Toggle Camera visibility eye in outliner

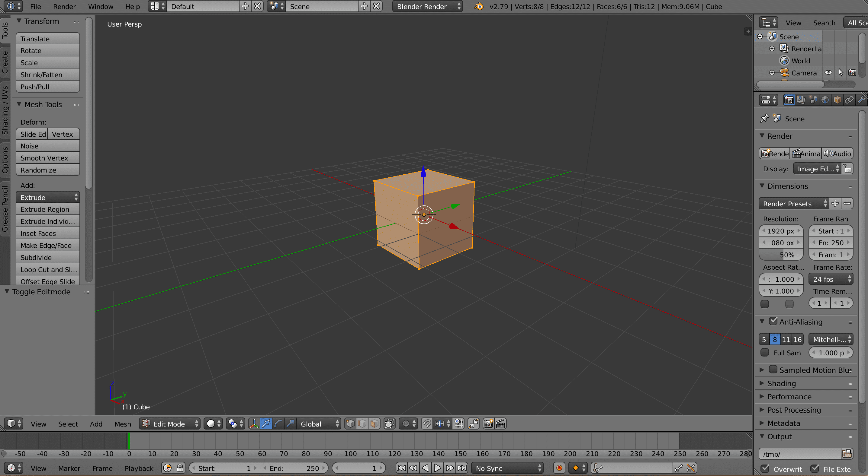pyautogui.click(x=828, y=73)
